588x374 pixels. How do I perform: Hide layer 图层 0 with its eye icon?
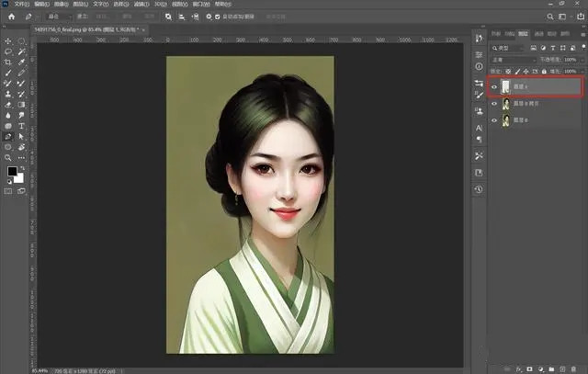[494, 120]
